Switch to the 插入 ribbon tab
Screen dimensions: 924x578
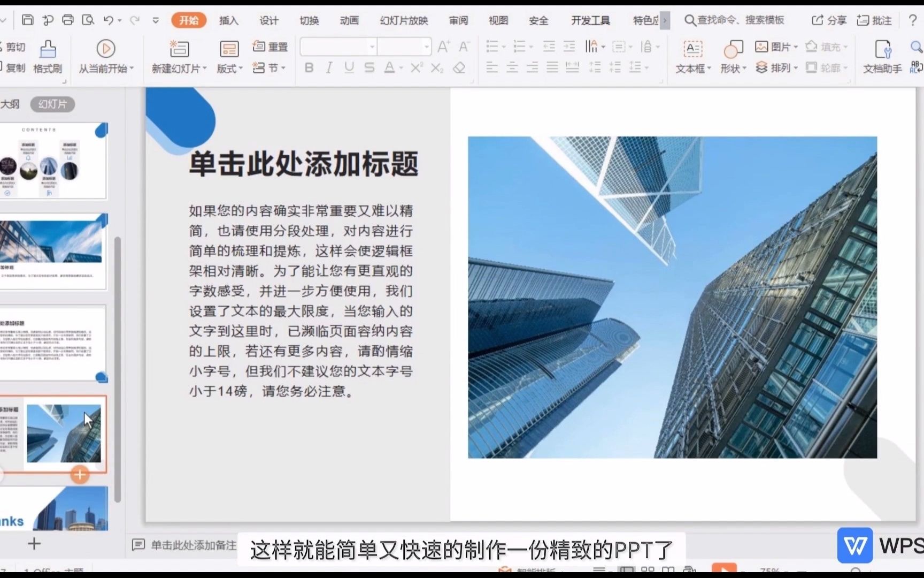[228, 20]
